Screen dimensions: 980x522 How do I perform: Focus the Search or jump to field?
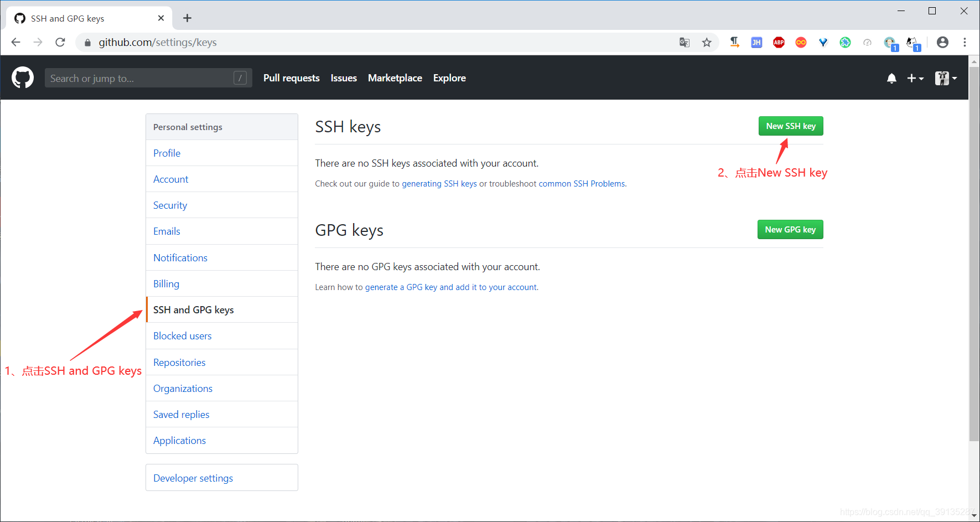pyautogui.click(x=148, y=78)
